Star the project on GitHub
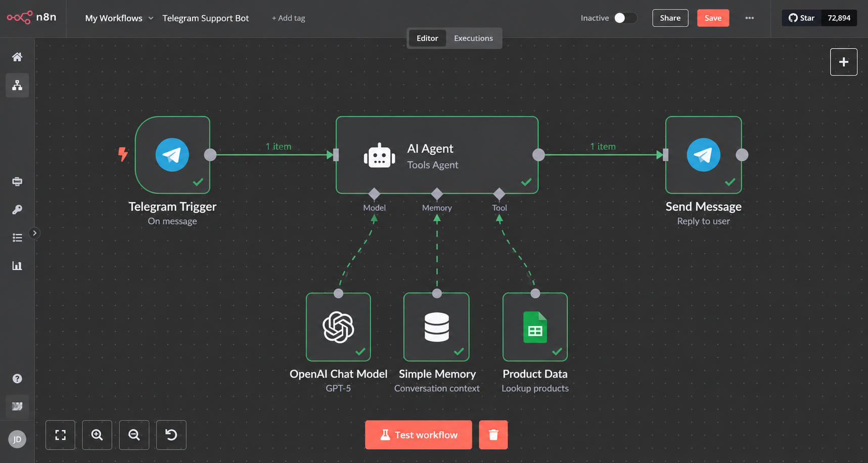The image size is (868, 463). (x=802, y=18)
